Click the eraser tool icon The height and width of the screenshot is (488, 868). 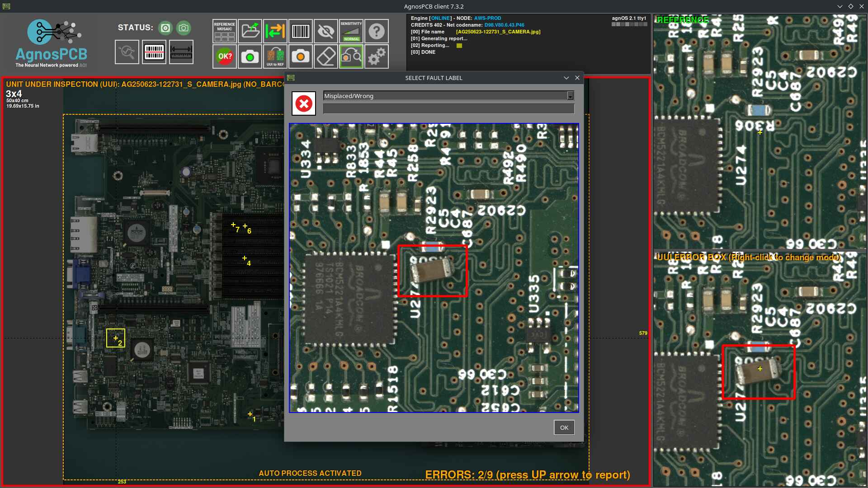click(x=326, y=57)
